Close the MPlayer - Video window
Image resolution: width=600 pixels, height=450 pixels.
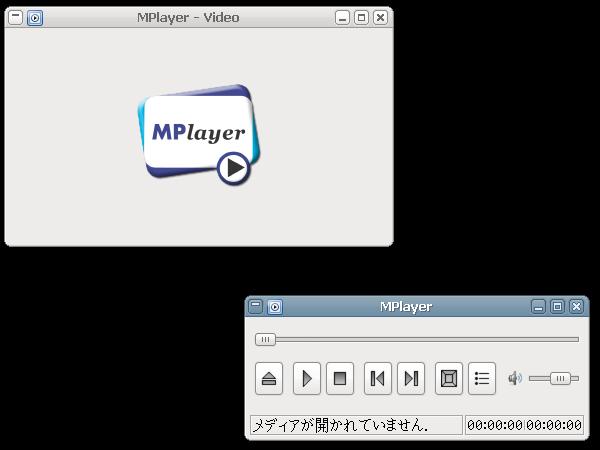pyautogui.click(x=380, y=18)
